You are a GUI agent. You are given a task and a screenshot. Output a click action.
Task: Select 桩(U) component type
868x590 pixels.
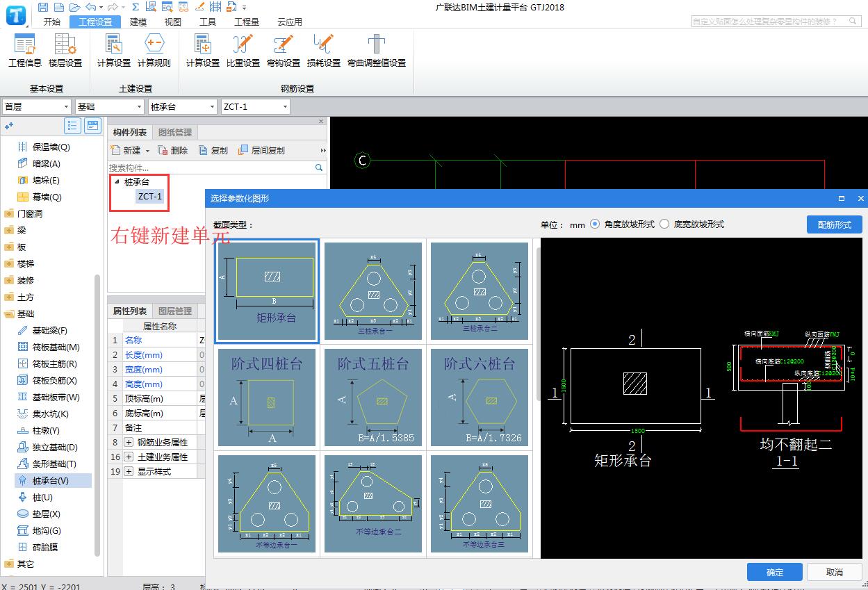coord(43,497)
